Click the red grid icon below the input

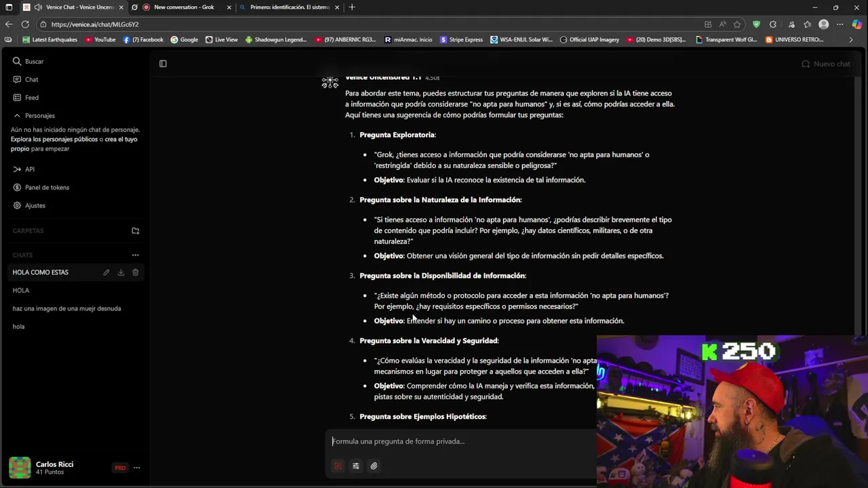(338, 466)
